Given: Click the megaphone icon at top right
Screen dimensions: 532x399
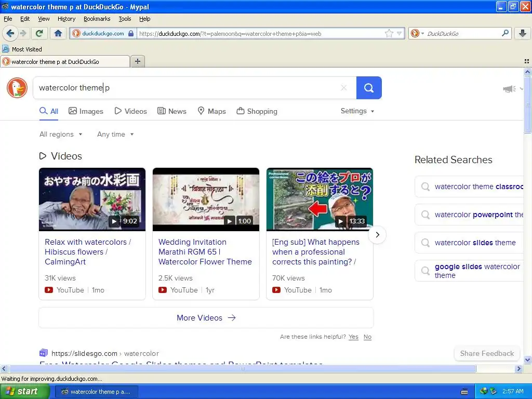Looking at the screenshot, I should click(509, 89).
